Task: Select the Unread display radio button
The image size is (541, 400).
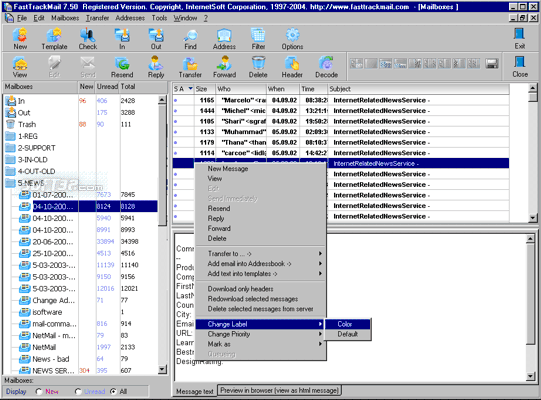Action: coord(78,391)
